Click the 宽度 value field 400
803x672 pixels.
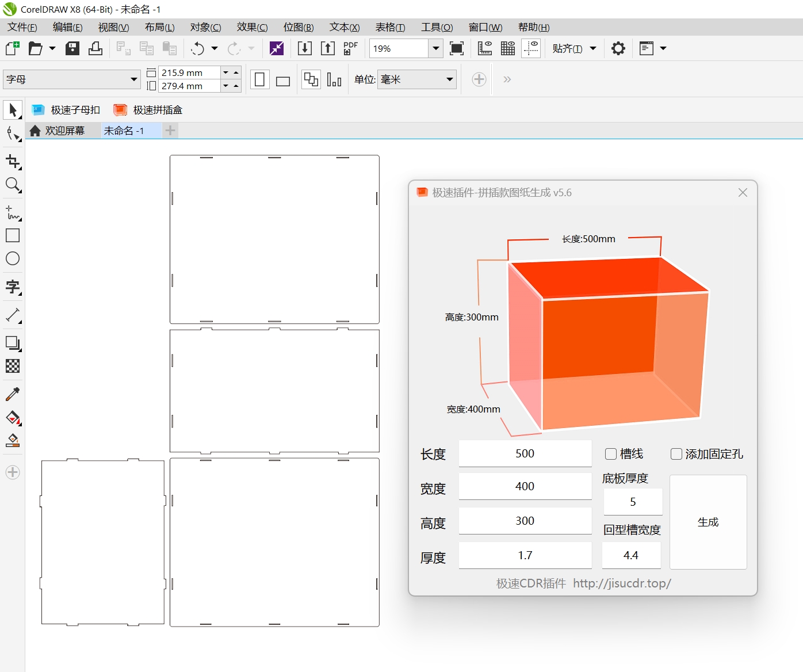pos(525,486)
